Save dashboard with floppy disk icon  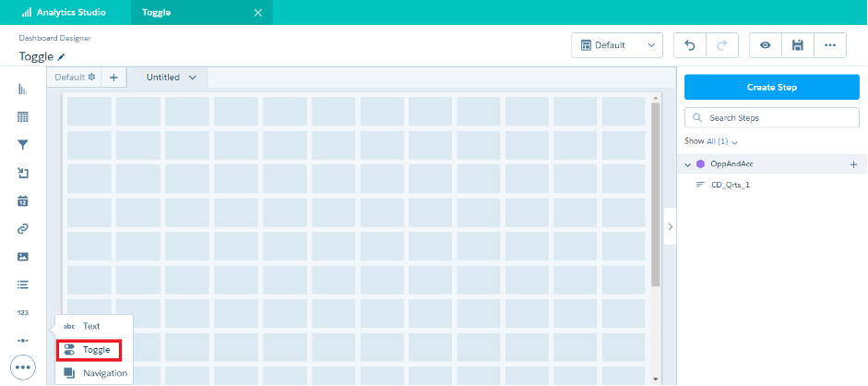tap(798, 45)
